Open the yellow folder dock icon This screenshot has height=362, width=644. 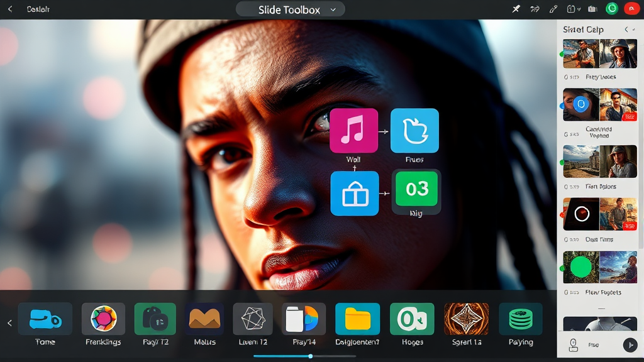click(x=357, y=319)
